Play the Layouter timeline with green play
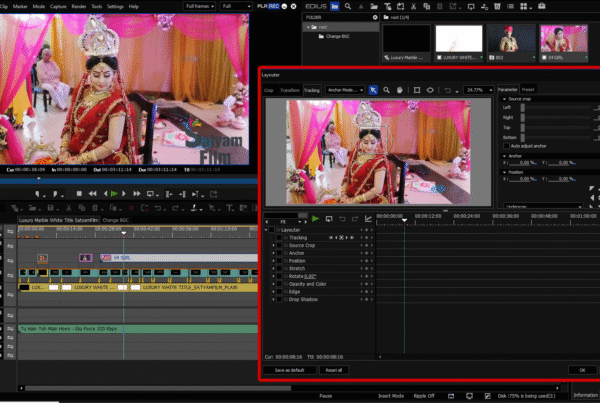600x403 pixels. pyautogui.click(x=315, y=219)
